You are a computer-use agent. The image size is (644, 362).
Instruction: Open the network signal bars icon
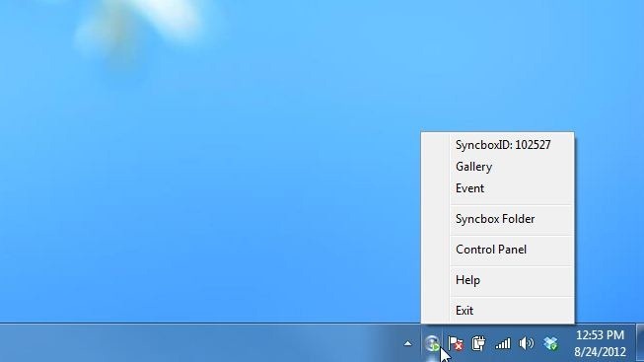(502, 343)
